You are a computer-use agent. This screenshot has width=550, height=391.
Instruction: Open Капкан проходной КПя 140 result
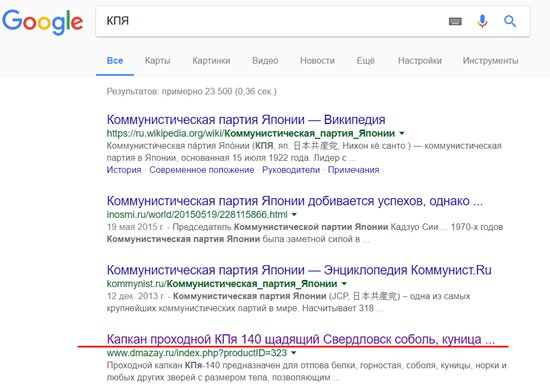[301, 339]
